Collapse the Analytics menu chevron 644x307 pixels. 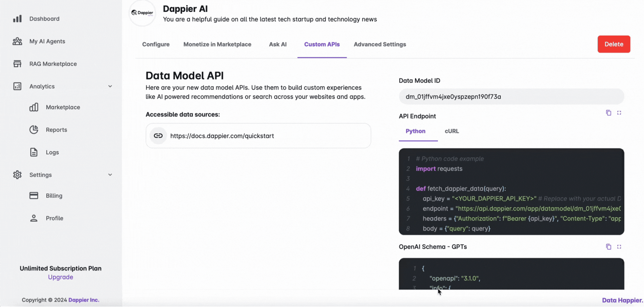(x=110, y=86)
